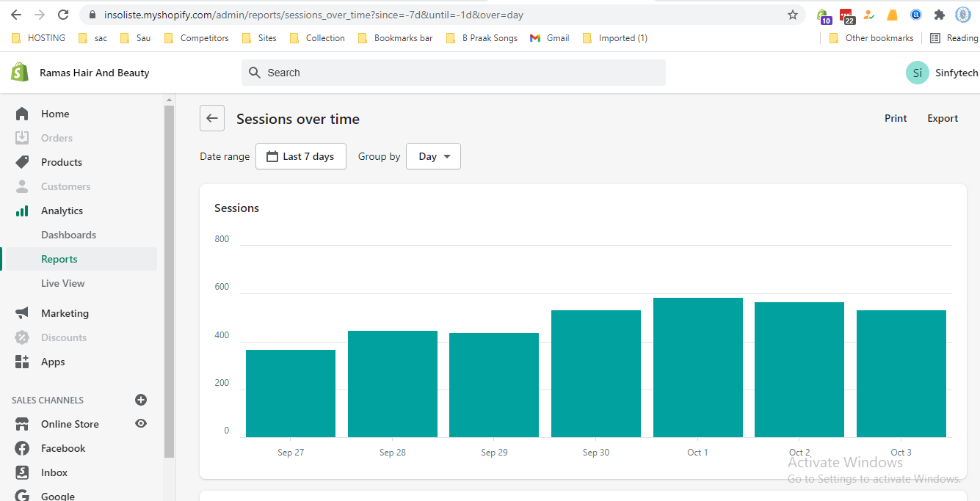Click the Google channel icon

22,496
